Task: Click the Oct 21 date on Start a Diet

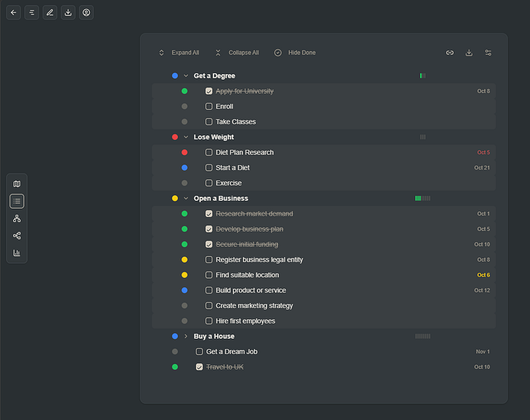Action: coord(482,167)
